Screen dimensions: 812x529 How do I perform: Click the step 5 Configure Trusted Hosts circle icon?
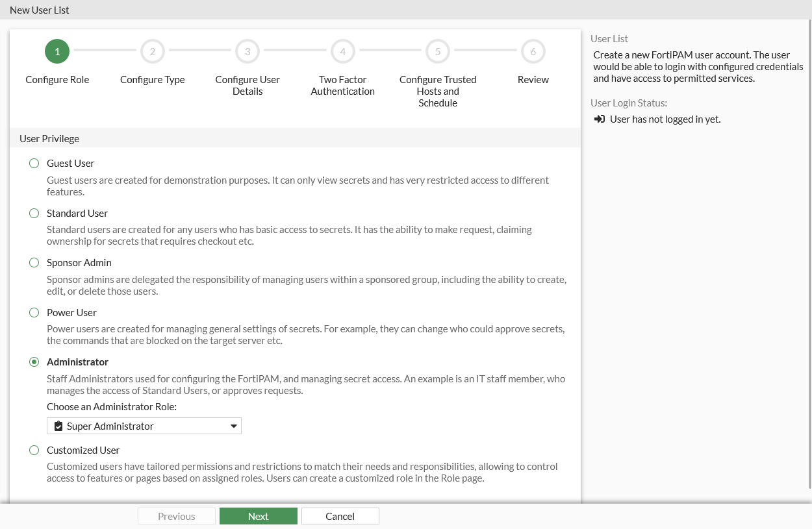pos(437,51)
